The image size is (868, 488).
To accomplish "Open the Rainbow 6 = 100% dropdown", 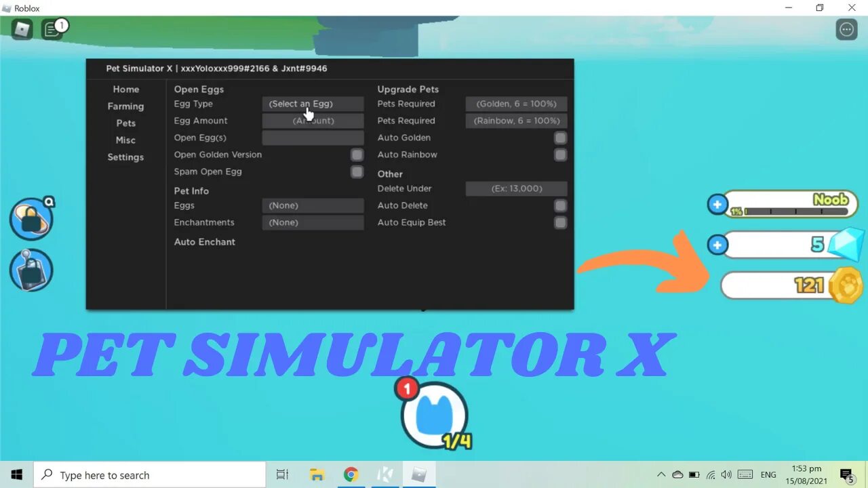I will click(516, 121).
